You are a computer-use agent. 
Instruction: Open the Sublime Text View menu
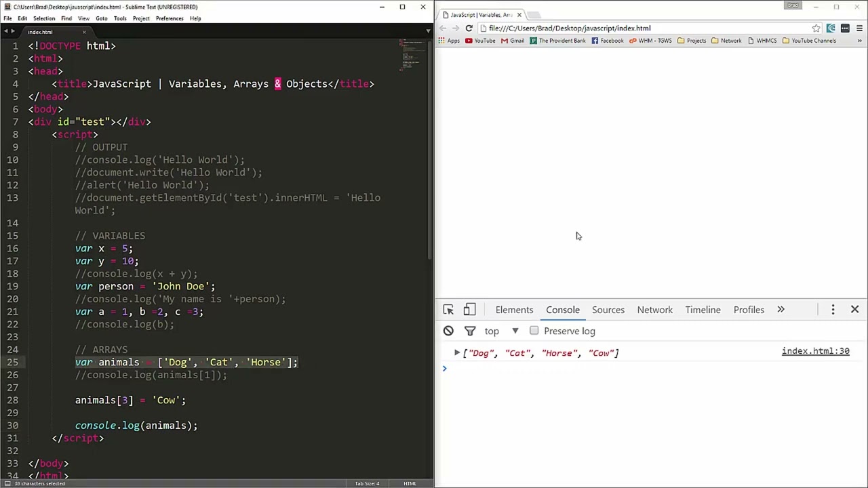click(x=83, y=18)
